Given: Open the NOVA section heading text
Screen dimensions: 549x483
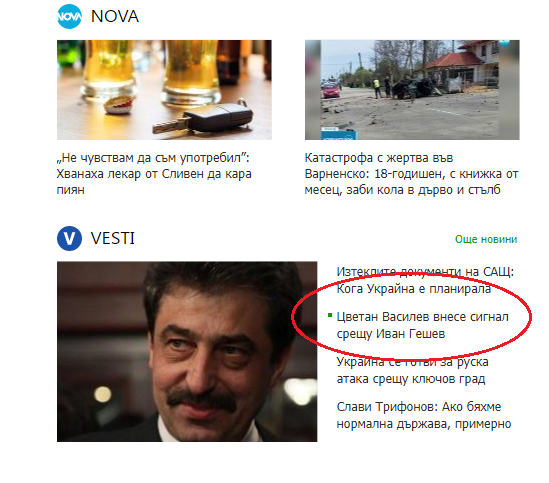Looking at the screenshot, I should pyautogui.click(x=115, y=16).
